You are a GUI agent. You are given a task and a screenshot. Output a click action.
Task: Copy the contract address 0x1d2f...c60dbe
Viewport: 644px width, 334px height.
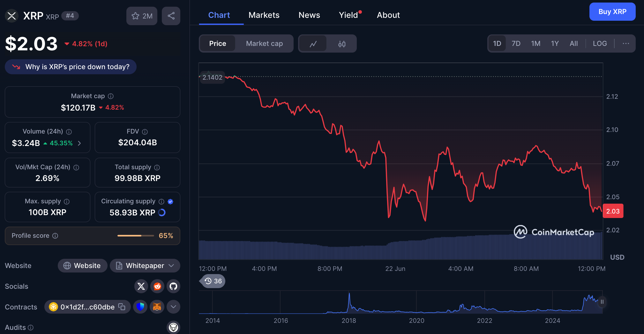coord(122,307)
